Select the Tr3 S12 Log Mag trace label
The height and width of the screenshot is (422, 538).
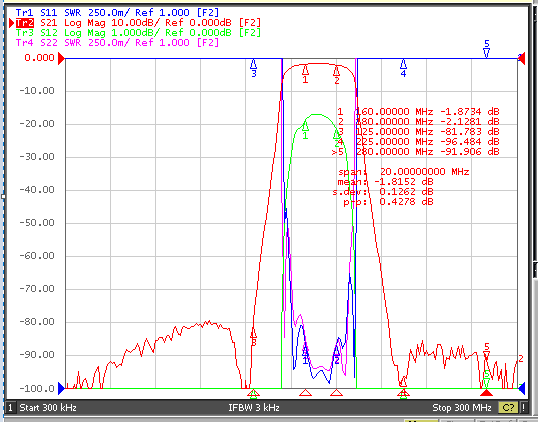click(x=138, y=33)
